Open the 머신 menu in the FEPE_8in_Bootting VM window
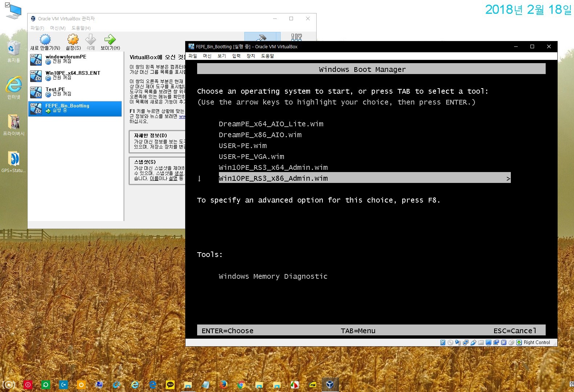Image resolution: width=574 pixels, height=392 pixels. (x=207, y=56)
